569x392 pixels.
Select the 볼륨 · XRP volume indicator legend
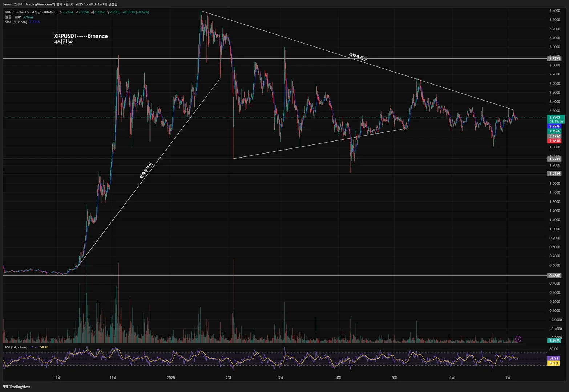(13, 17)
